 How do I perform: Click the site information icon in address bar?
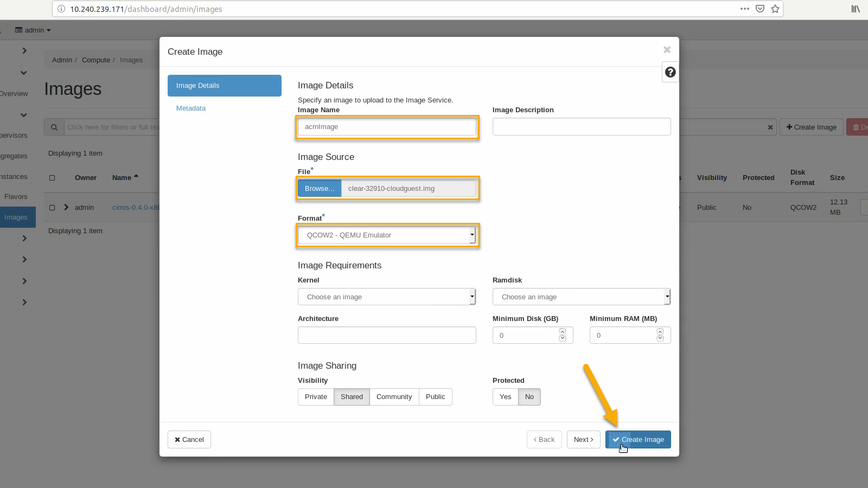[x=61, y=9]
